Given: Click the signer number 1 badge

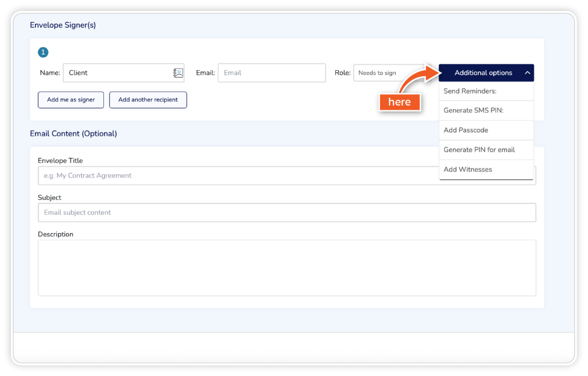Looking at the screenshot, I should tap(43, 52).
